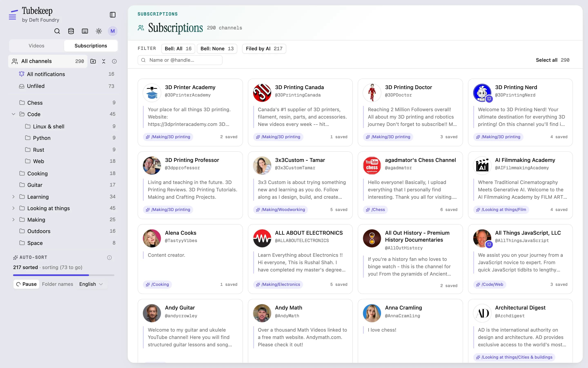The width and height of the screenshot is (588, 368).
Task: Click Select all 290 channels
Action: click(552, 60)
